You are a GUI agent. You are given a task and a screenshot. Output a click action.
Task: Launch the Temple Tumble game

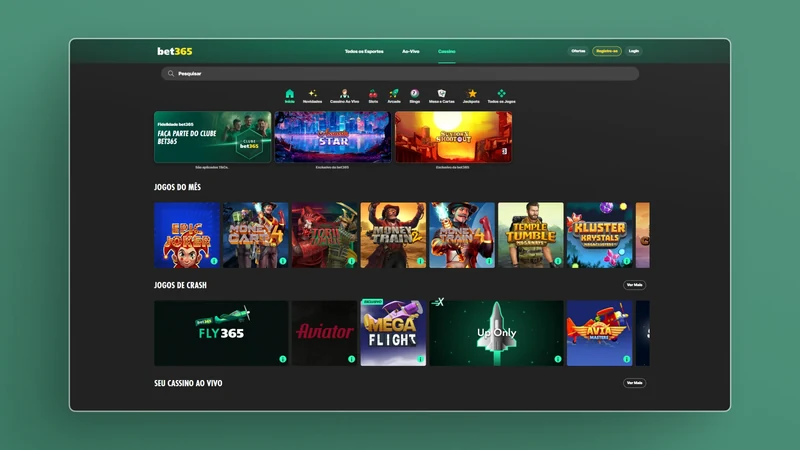531,235
